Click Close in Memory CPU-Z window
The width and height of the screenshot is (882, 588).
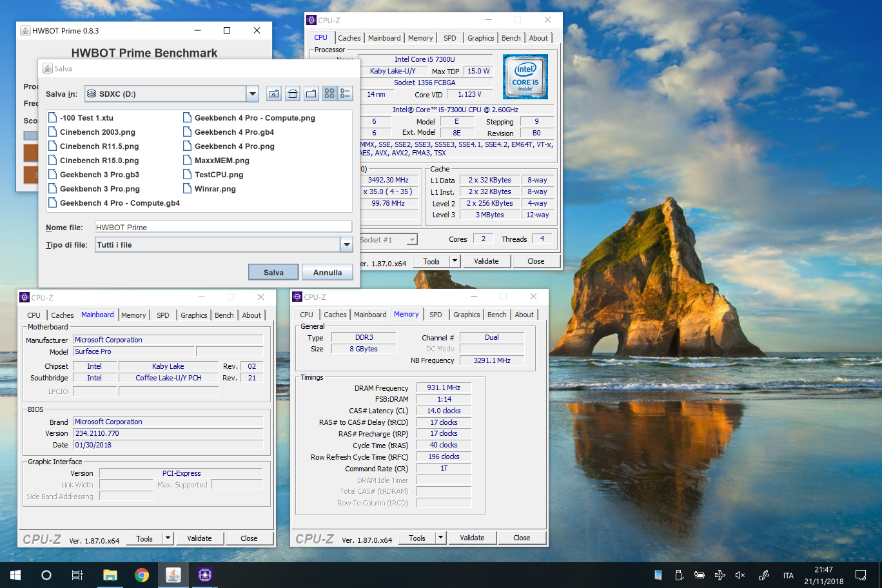[x=522, y=538]
